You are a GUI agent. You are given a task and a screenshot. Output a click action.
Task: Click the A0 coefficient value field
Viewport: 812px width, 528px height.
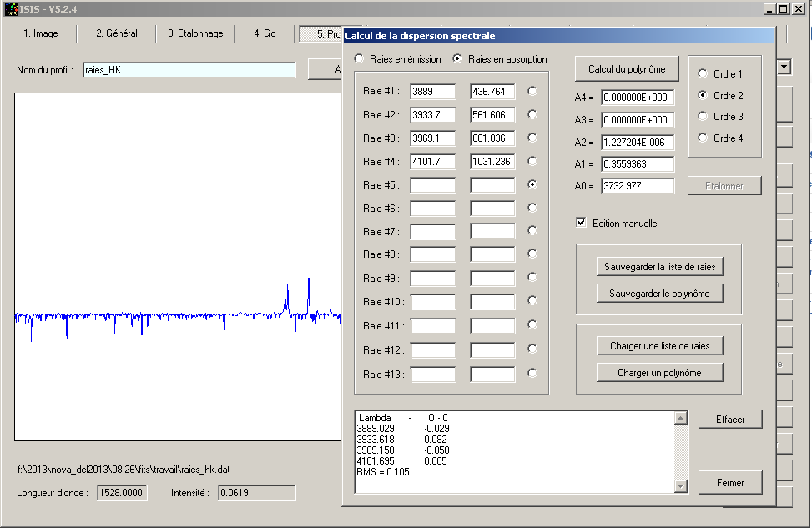click(638, 186)
